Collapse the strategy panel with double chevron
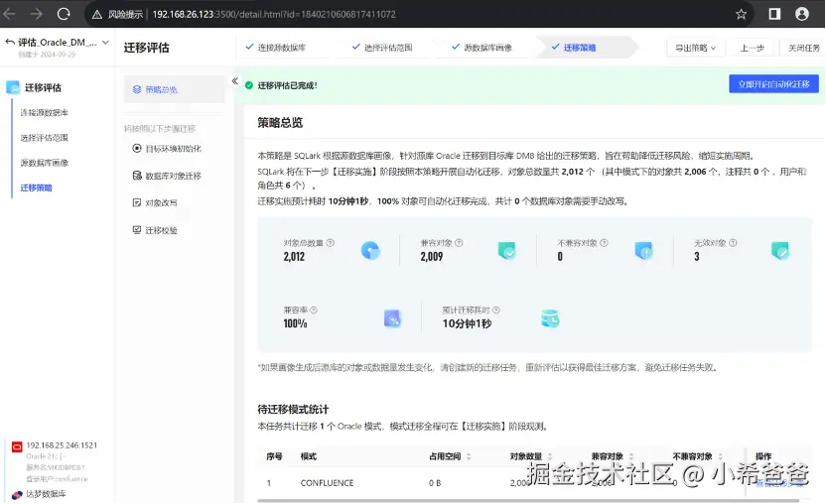Screen dimensions: 826x504 [x=235, y=81]
